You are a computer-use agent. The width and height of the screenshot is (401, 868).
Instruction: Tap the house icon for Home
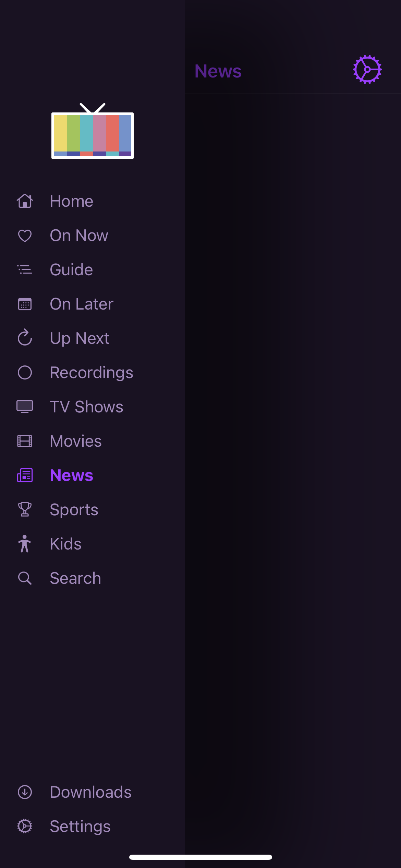25,201
